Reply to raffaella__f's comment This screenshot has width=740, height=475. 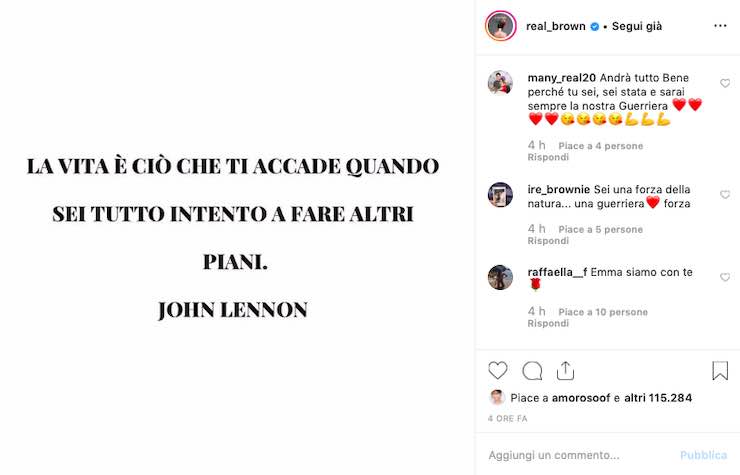point(548,323)
